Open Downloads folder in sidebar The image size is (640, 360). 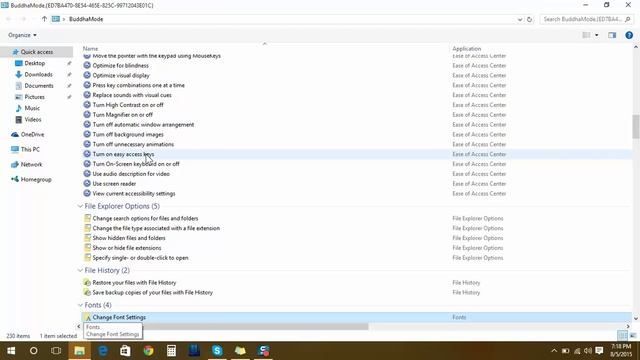coord(38,74)
